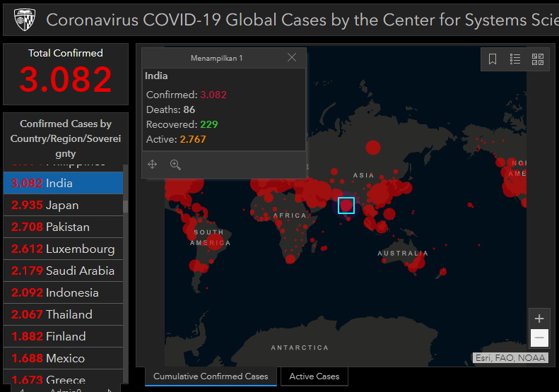
Task: Click the pan-to move icon in popup
Action: (152, 165)
